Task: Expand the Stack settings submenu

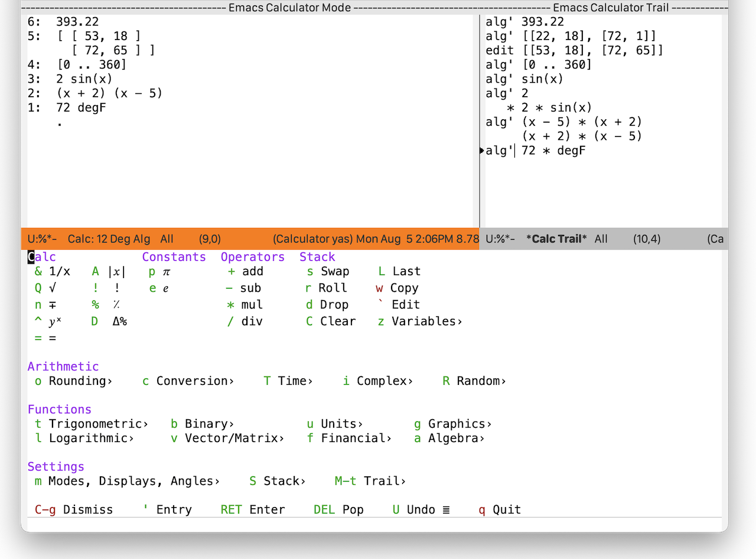Action: [x=278, y=481]
